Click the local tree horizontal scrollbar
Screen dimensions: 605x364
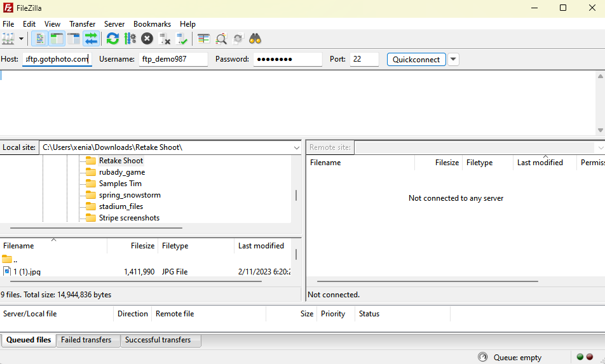[96, 228]
